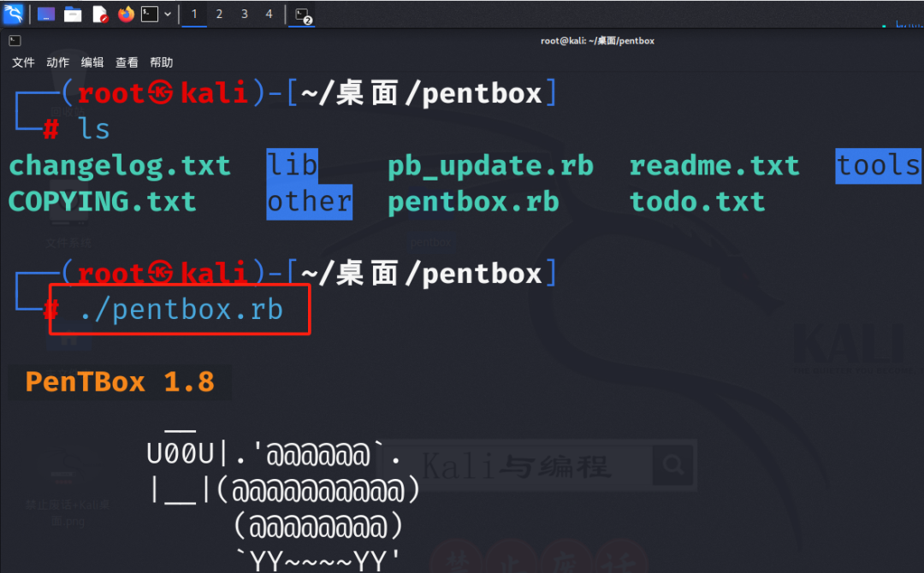The height and width of the screenshot is (573, 924).
Task: Click the changelog.txt file name
Action: coord(120,166)
